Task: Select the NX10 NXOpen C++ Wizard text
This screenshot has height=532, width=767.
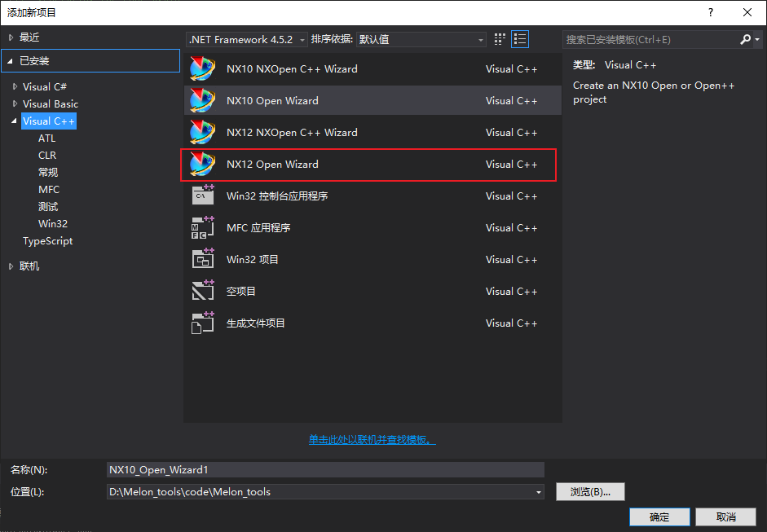Action: pos(292,69)
